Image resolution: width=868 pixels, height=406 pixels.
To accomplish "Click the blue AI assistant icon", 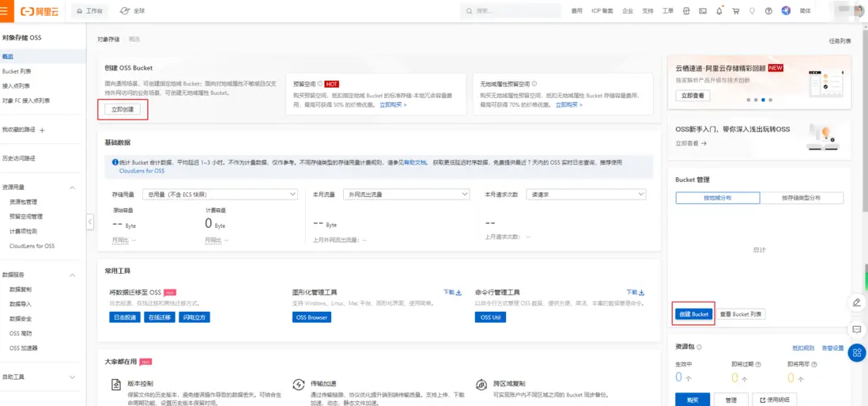I will (786, 11).
